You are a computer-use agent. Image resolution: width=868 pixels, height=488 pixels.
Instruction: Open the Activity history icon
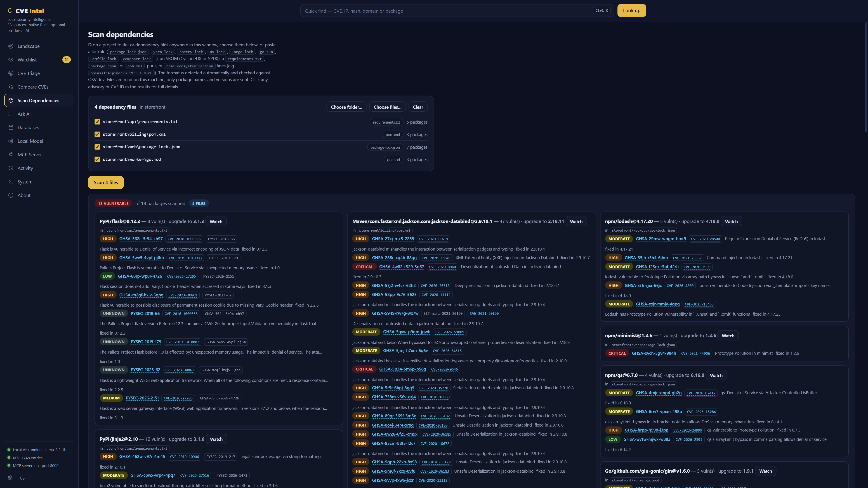pyautogui.click(x=11, y=168)
